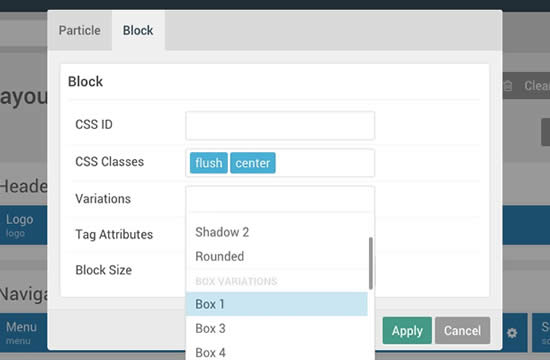Switch to the Particle tab

[80, 31]
